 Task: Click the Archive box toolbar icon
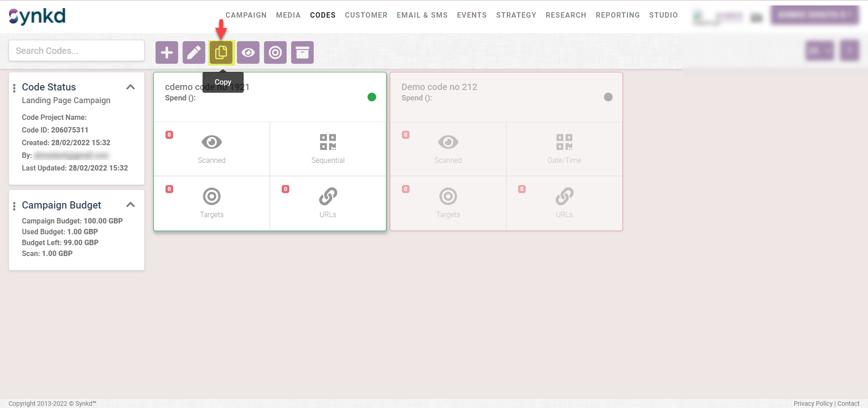pyautogui.click(x=302, y=52)
